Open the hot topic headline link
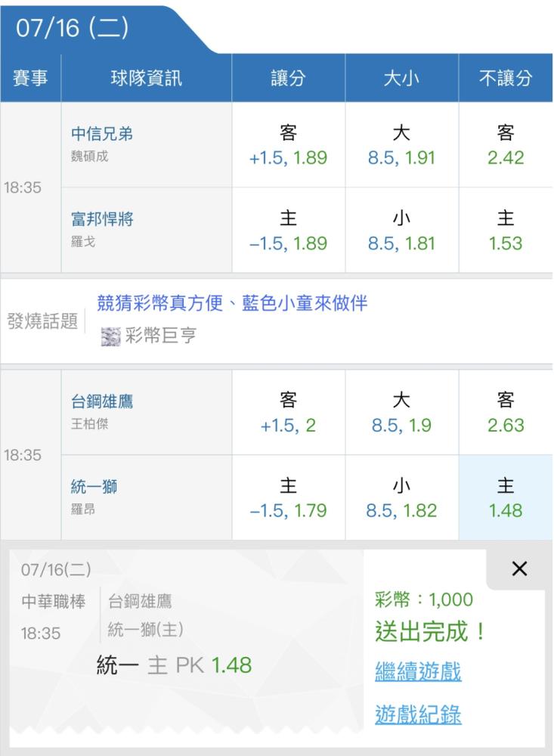This screenshot has width=554, height=756. coord(232,304)
